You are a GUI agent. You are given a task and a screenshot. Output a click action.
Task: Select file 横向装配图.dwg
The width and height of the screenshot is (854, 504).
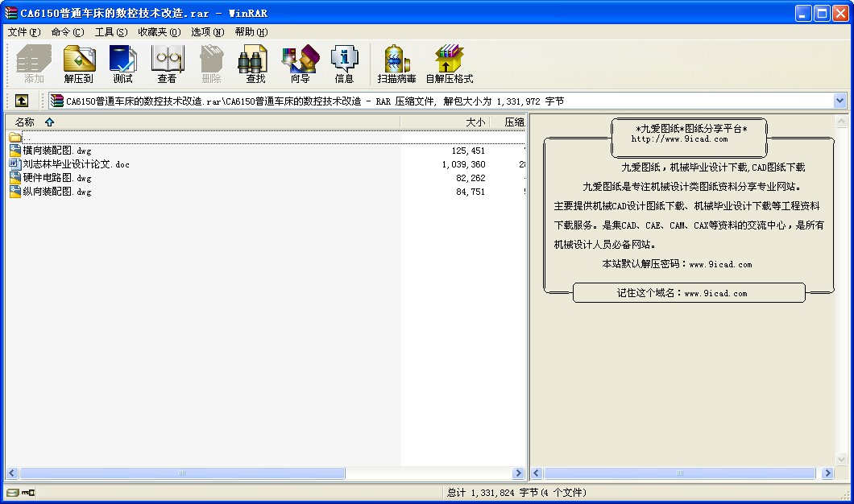(x=57, y=151)
